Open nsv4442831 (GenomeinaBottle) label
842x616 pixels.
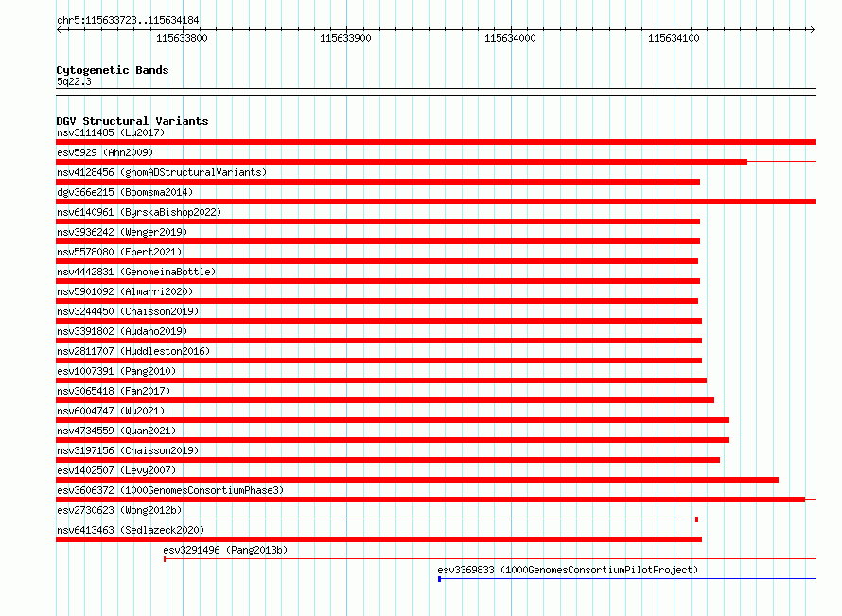(136, 272)
